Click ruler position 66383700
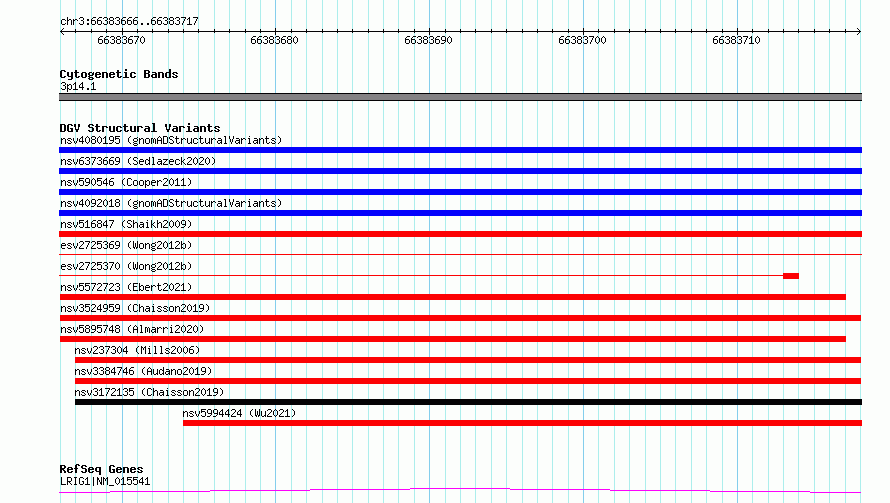The height and width of the screenshot is (503, 890). click(582, 40)
